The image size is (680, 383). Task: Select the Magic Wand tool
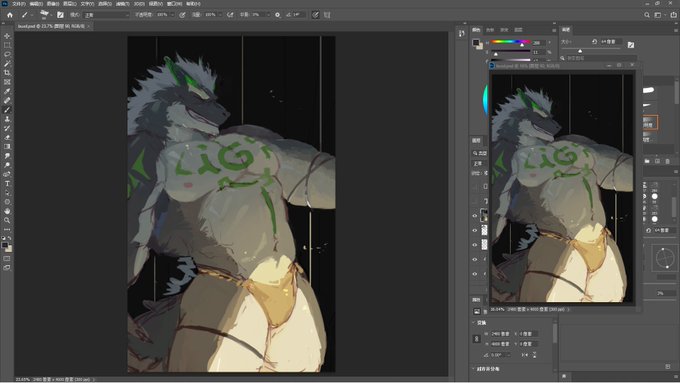click(7, 64)
